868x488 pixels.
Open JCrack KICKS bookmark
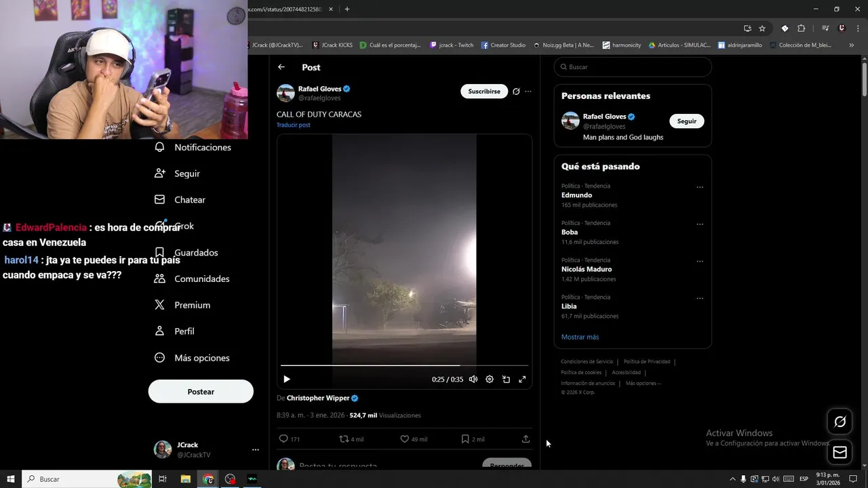coord(332,45)
